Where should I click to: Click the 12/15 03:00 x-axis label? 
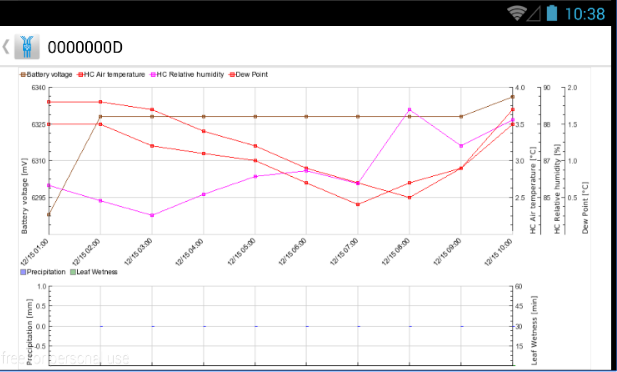pyautogui.click(x=139, y=251)
